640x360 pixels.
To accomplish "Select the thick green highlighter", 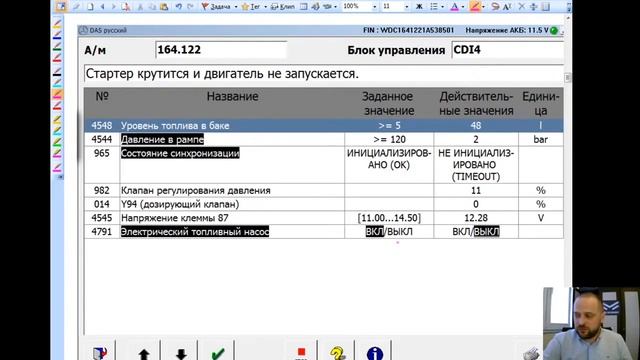I will click(x=57, y=141).
